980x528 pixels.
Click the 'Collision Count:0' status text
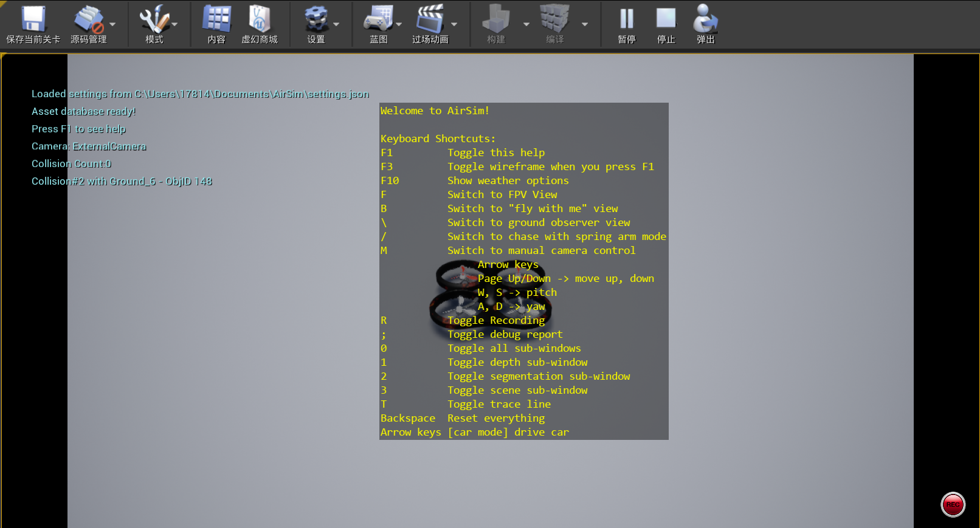[x=71, y=164]
